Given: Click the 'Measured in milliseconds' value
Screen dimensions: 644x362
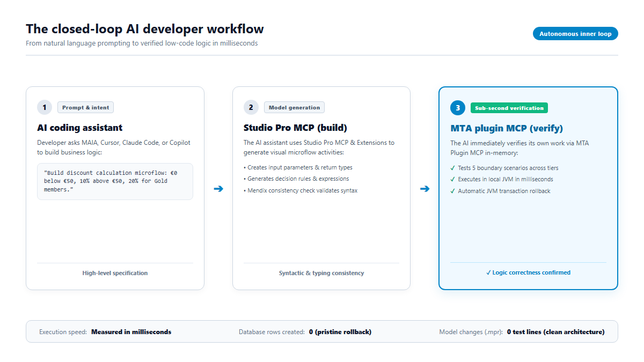Looking at the screenshot, I should click(131, 332).
